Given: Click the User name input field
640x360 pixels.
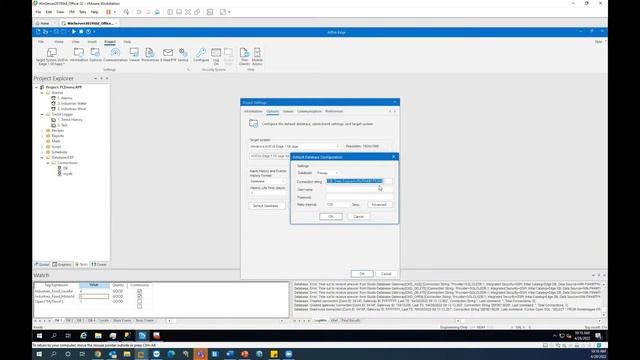Looking at the screenshot, I should point(359,189).
